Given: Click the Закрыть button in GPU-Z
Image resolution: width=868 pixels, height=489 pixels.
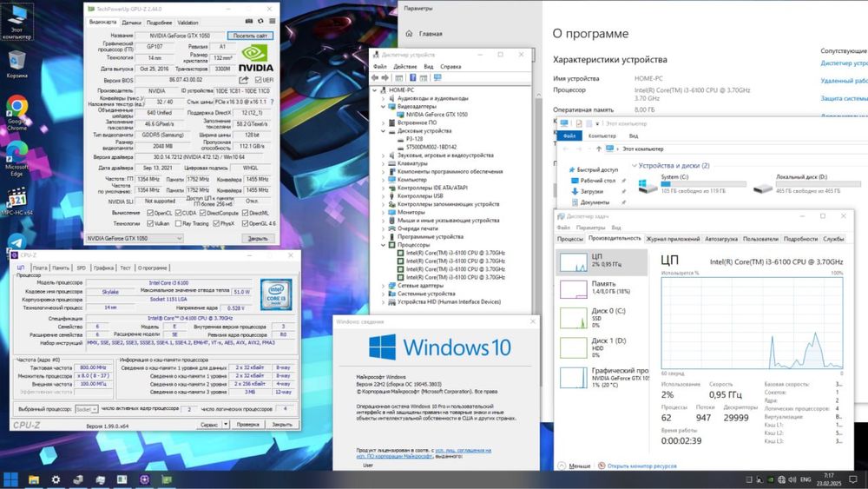Looking at the screenshot, I should click(x=258, y=239).
